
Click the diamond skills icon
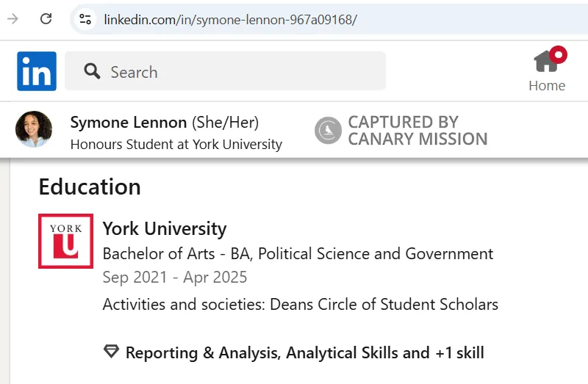(111, 352)
